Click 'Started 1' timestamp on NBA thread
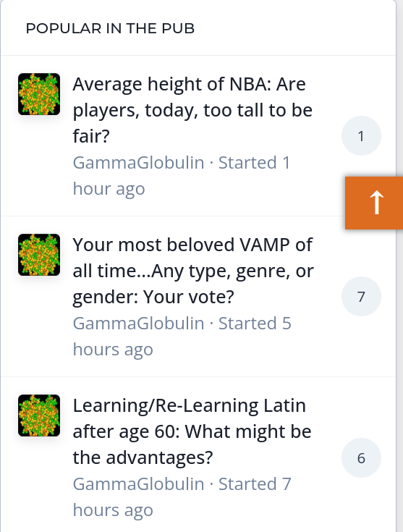This screenshot has width=403, height=532. pyautogui.click(x=255, y=163)
